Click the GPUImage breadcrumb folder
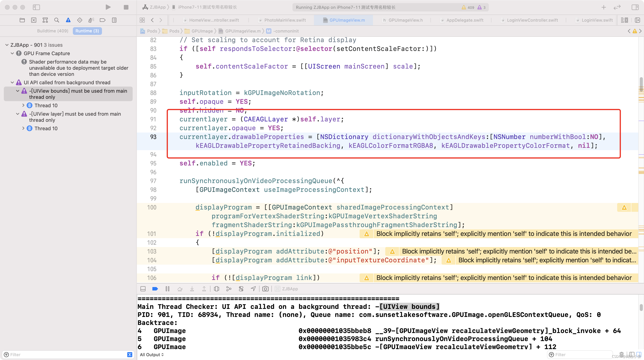The width and height of the screenshot is (644, 360). tap(202, 31)
